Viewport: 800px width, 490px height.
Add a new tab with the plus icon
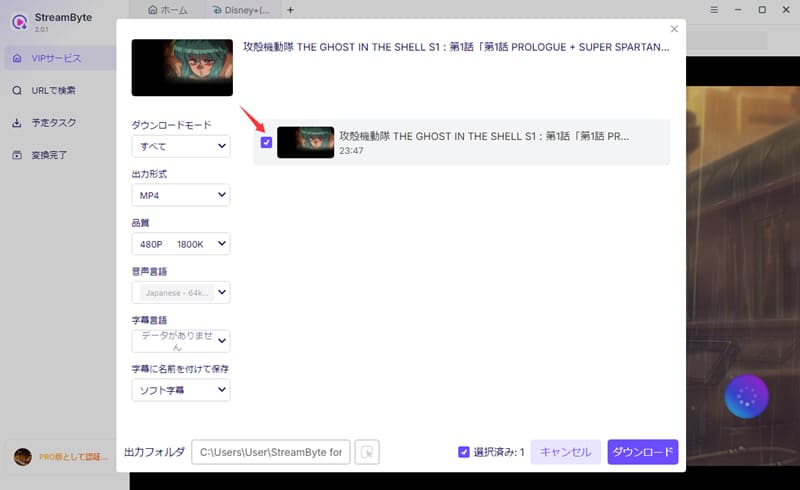tap(290, 10)
